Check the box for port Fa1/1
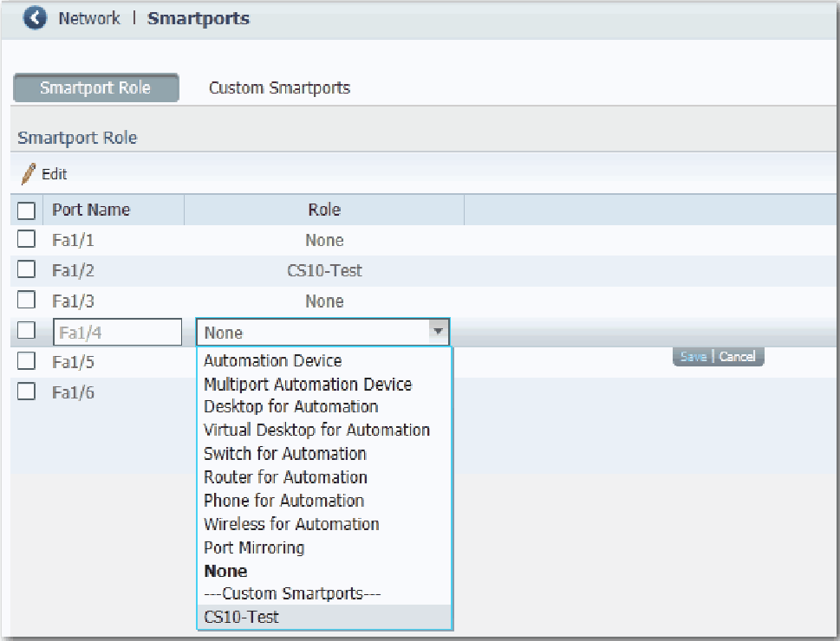This screenshot has height=641, width=840. point(27,240)
